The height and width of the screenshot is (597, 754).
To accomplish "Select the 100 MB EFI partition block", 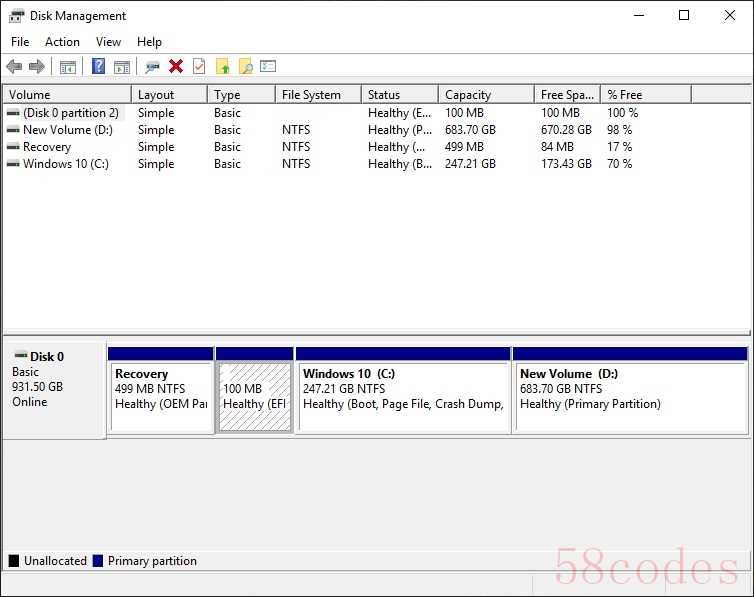I will pyautogui.click(x=254, y=391).
